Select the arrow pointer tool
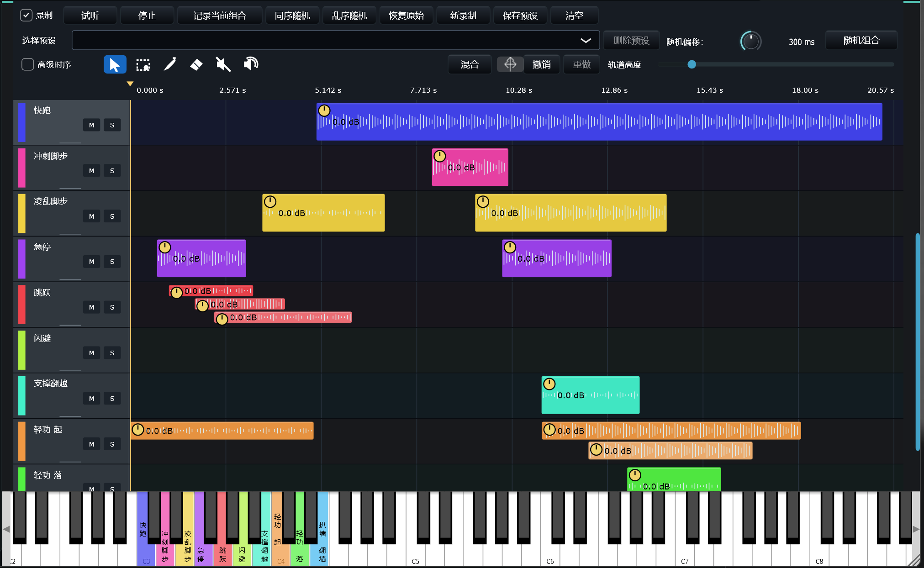The width and height of the screenshot is (924, 568). click(115, 64)
